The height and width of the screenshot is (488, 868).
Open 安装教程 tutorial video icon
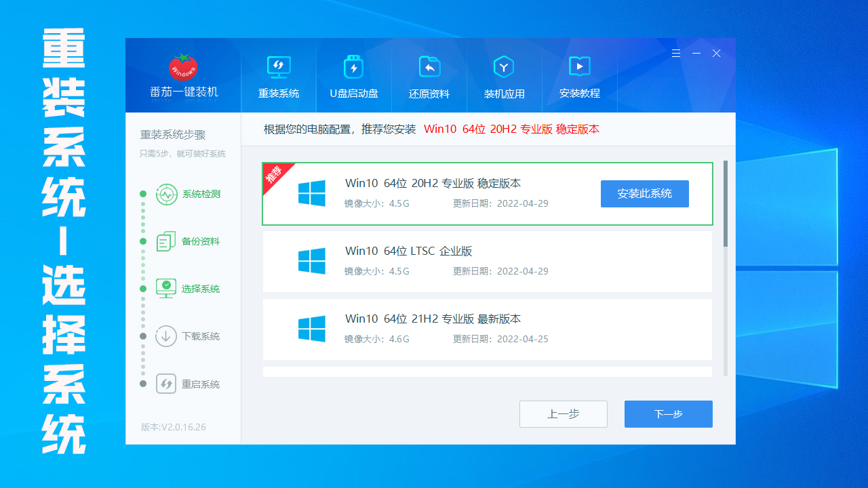[579, 66]
